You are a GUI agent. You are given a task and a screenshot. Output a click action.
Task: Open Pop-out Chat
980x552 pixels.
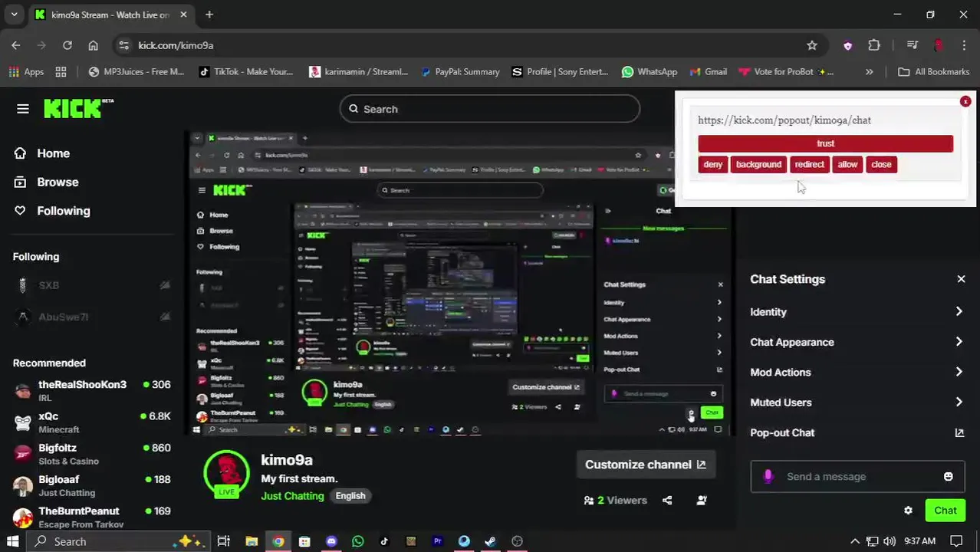[x=857, y=432]
